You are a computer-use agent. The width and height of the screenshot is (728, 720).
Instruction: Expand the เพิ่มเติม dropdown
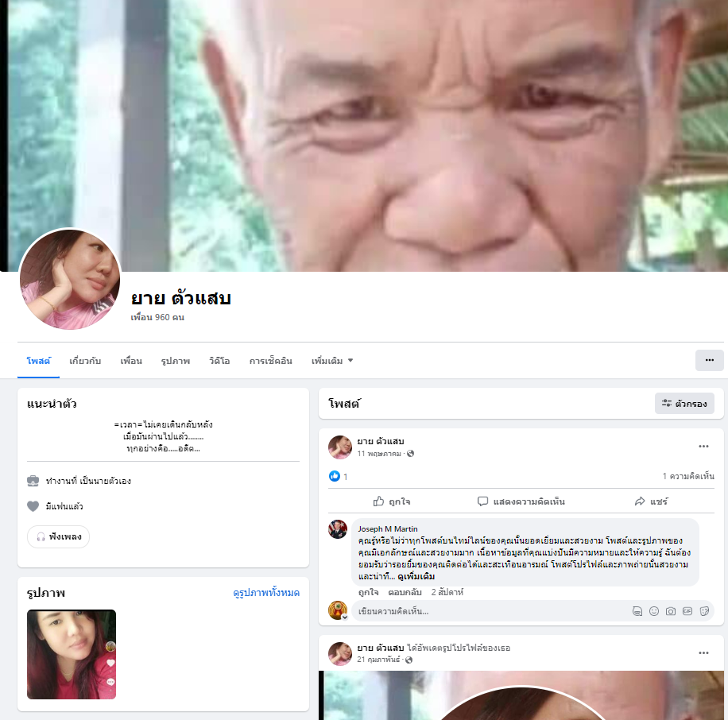332,361
